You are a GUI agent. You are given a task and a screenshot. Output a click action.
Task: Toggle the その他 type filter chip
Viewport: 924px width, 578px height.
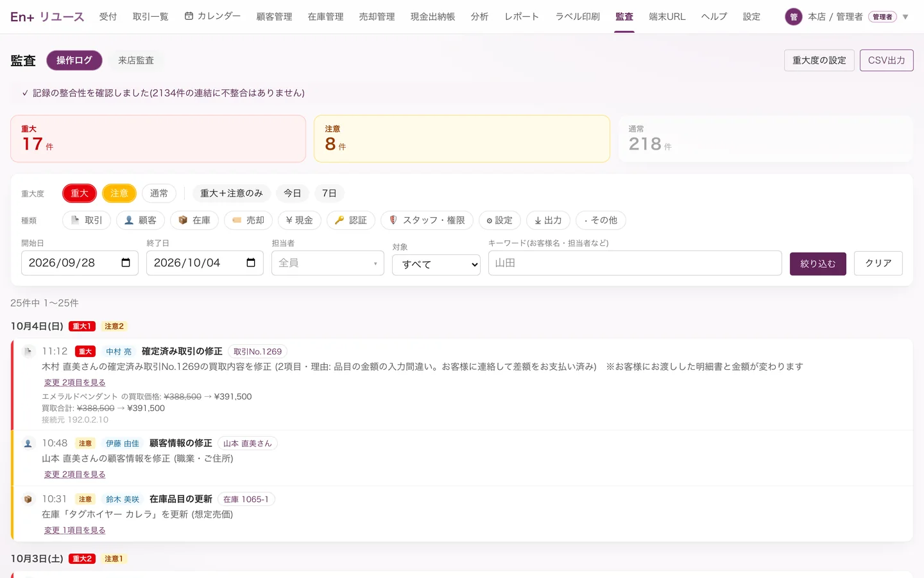(601, 220)
